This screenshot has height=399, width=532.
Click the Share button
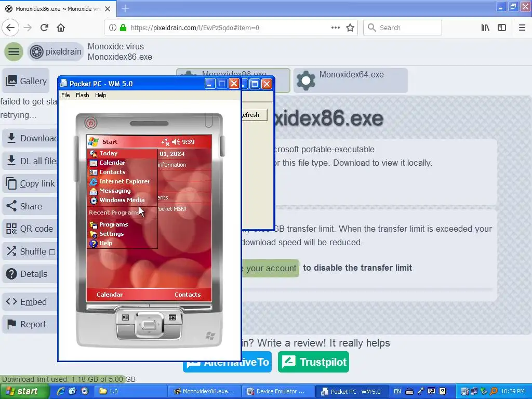pos(31,206)
